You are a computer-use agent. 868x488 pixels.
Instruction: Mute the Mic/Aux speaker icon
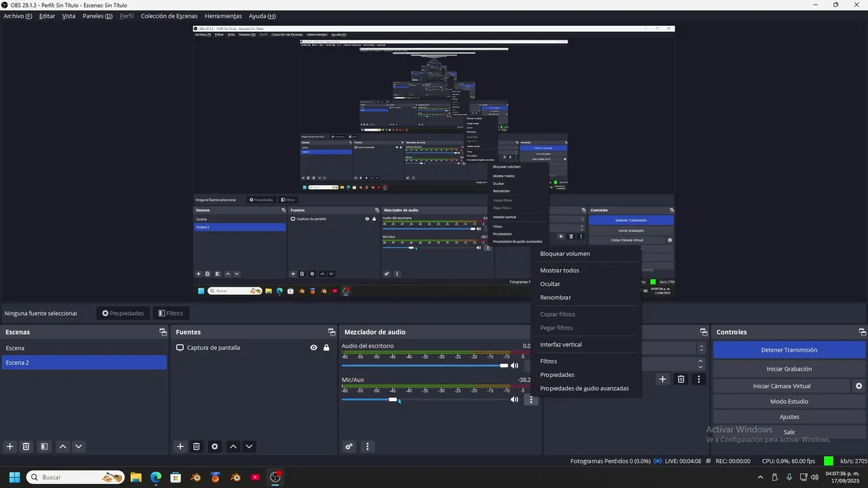click(x=515, y=400)
